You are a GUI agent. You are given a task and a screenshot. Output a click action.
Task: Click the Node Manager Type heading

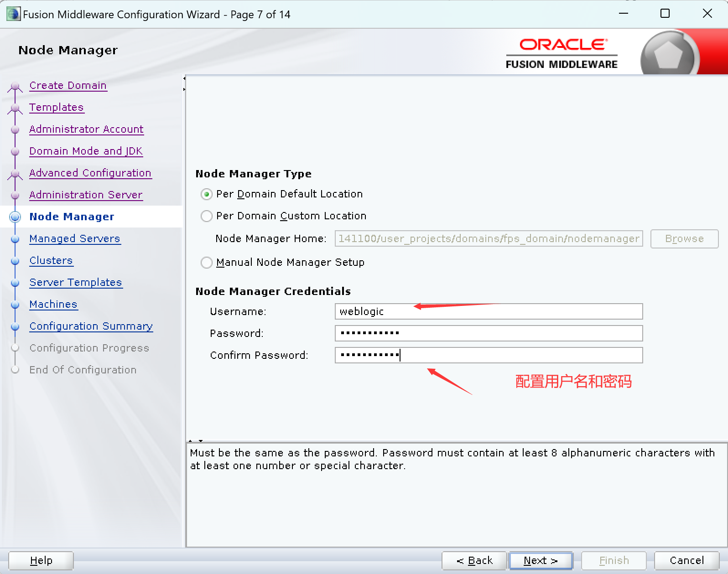pos(253,174)
